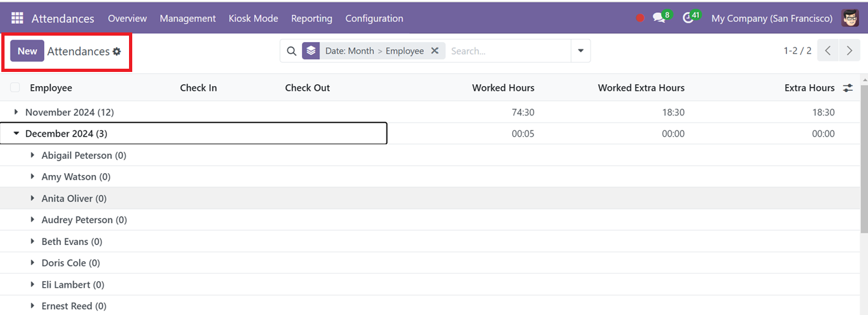Viewport: 868px width, 315px height.
Task: Click into the Search... input field
Action: [x=509, y=51]
